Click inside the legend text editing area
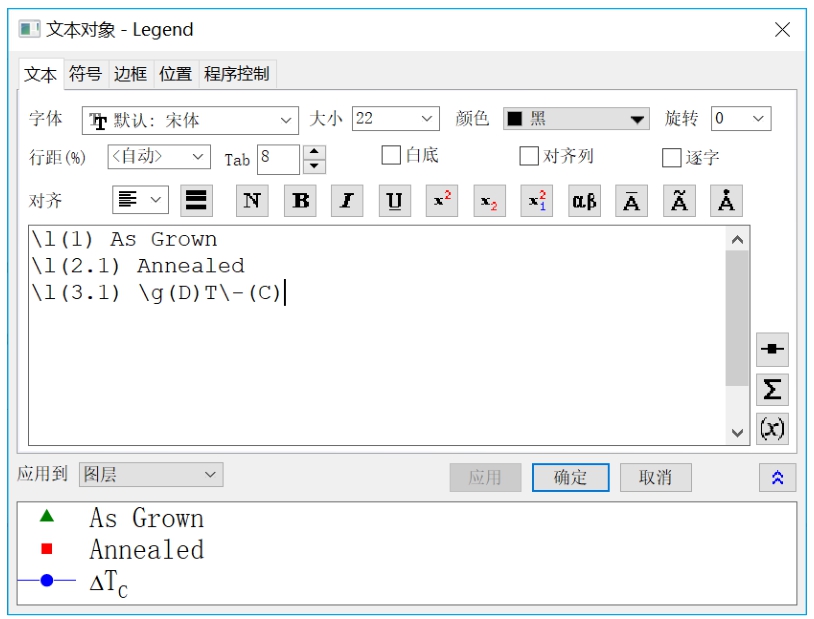814x619 pixels. pyautogui.click(x=375, y=360)
